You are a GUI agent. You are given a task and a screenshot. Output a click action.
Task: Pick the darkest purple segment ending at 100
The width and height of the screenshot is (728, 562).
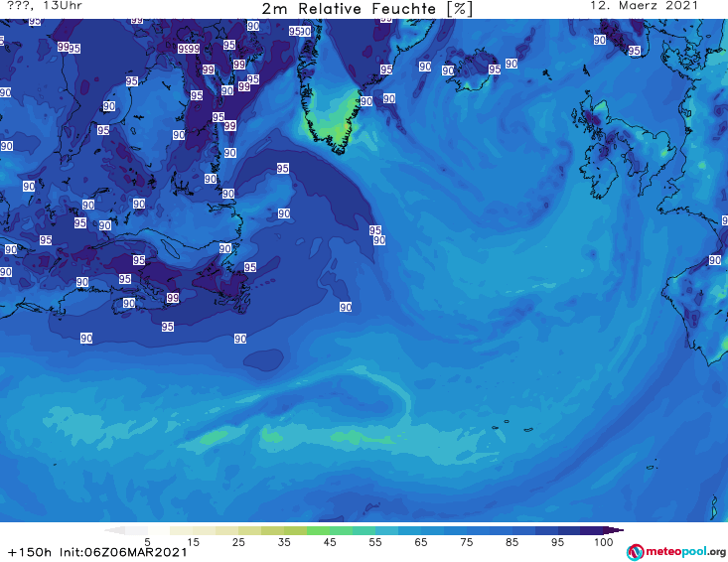pyautogui.click(x=592, y=530)
